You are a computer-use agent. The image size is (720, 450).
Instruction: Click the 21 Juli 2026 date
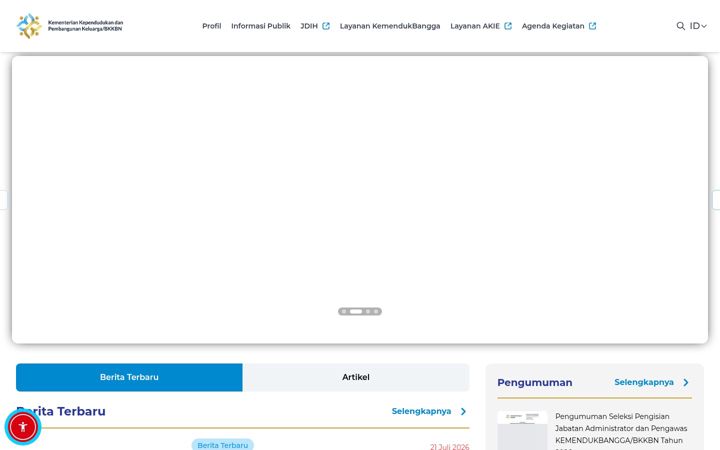point(450,446)
